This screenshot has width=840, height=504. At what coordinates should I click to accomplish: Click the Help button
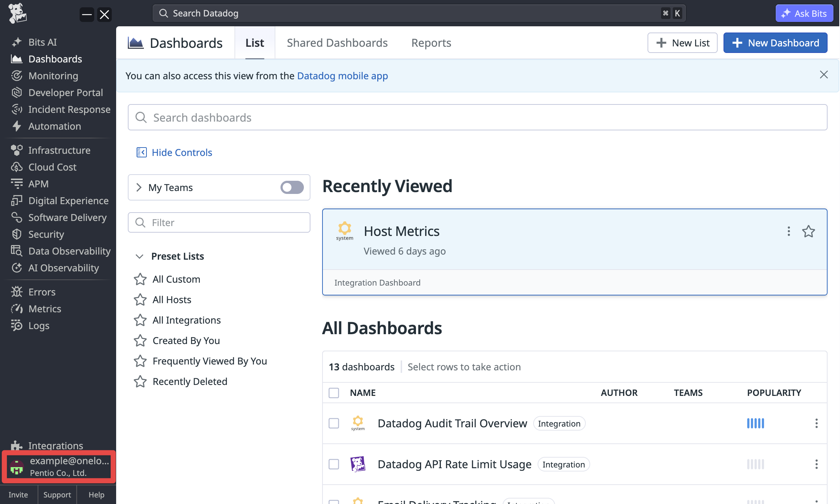tap(96, 495)
